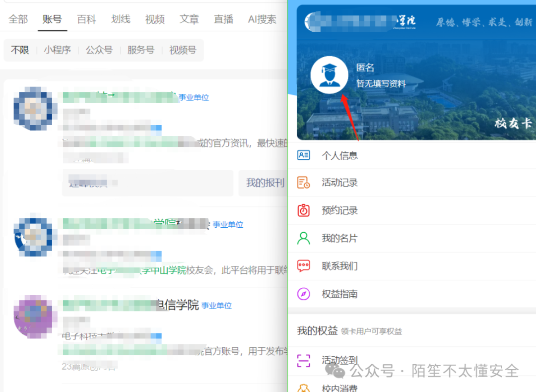Image resolution: width=536 pixels, height=392 pixels.
Task: Switch to the 文章 tab
Action: [189, 19]
